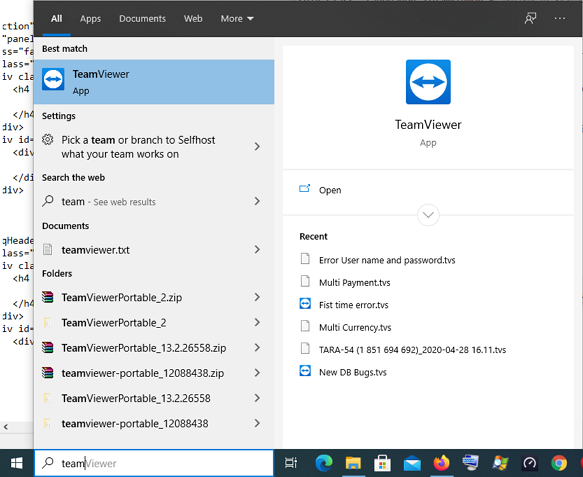The height and width of the screenshot is (477, 583).
Task: Click the text file icon for teamviewer.txt
Action: click(48, 249)
